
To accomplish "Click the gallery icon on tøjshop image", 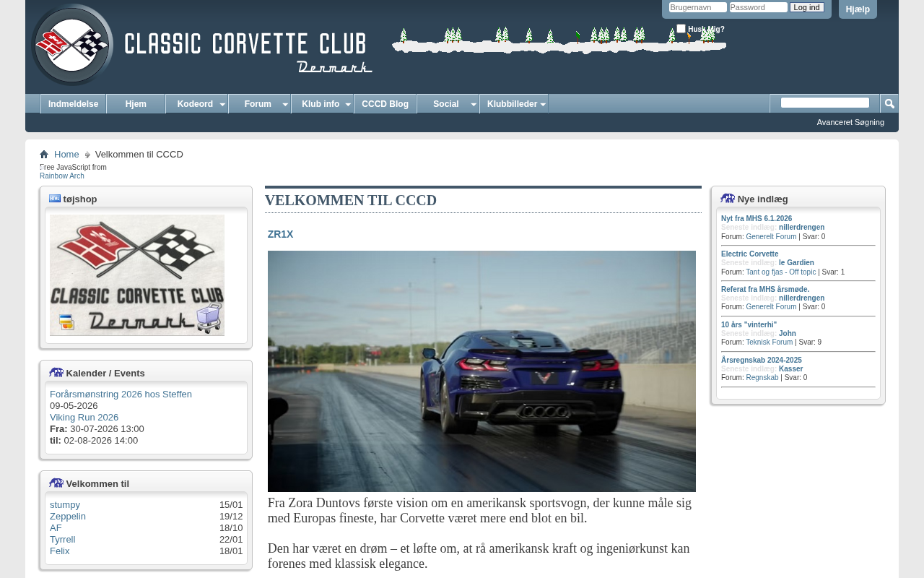I will tap(66, 322).
